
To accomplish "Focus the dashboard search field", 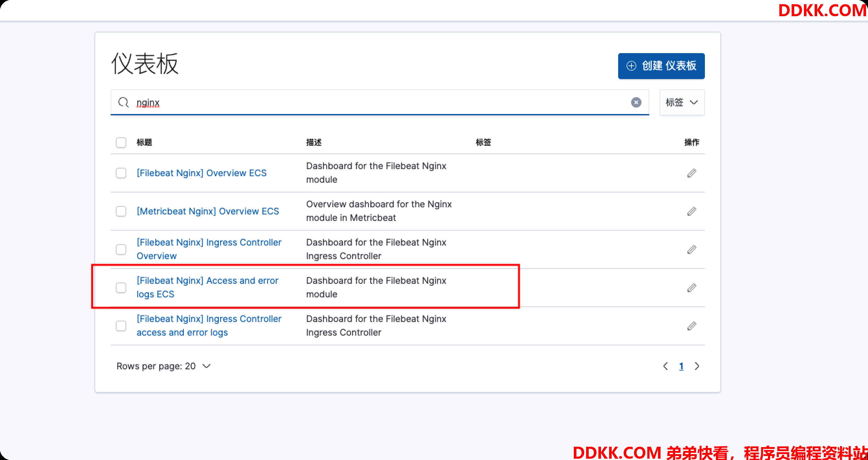I will (380, 102).
